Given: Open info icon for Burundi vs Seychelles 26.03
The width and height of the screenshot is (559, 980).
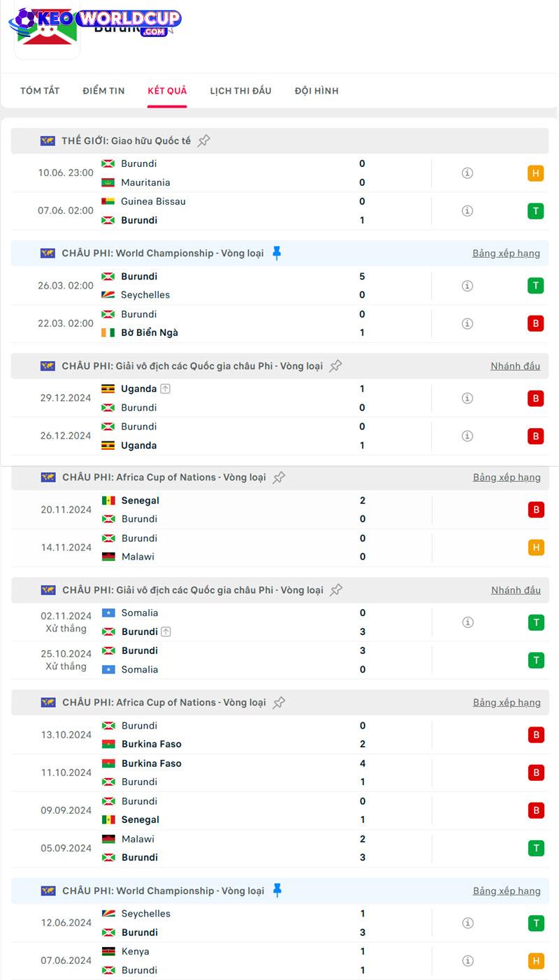Looking at the screenshot, I should (467, 286).
